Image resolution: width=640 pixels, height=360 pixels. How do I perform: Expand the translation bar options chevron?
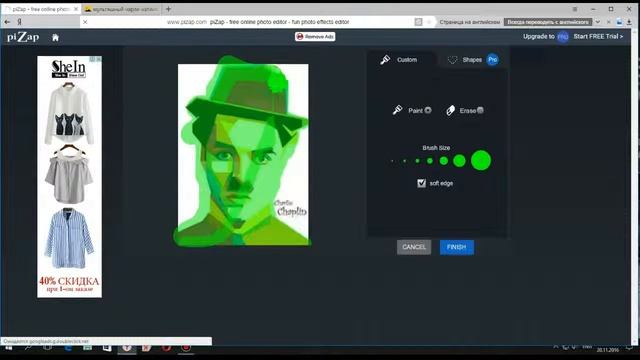(598, 22)
